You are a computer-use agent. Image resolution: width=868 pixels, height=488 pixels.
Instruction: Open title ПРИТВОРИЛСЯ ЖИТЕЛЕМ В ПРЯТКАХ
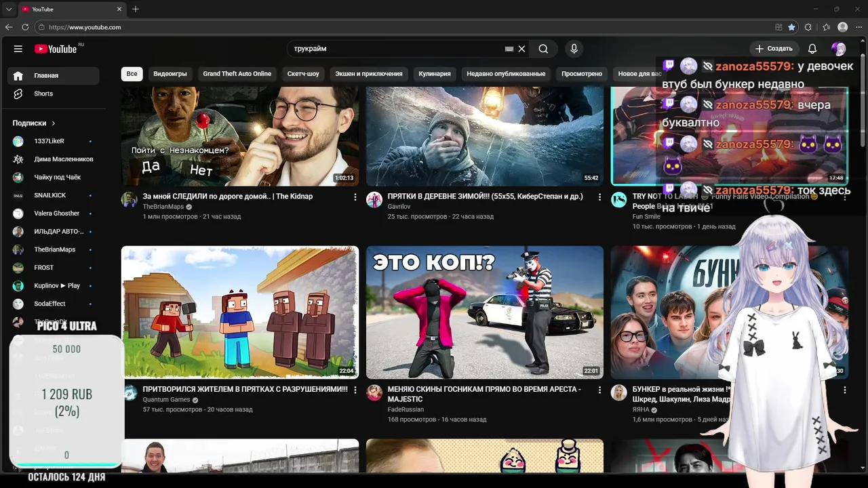tap(245, 390)
